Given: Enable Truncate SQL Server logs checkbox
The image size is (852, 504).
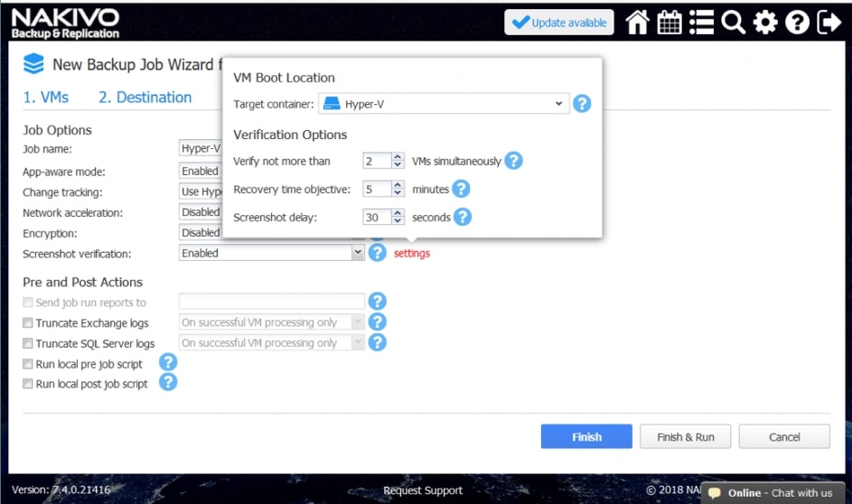Looking at the screenshot, I should click(x=28, y=344).
